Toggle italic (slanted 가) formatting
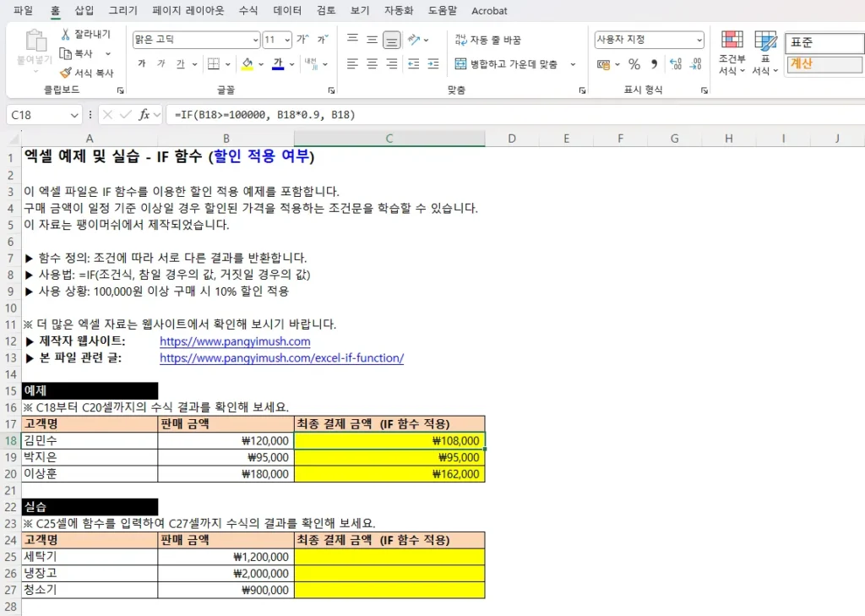This screenshot has width=865, height=616. coord(161,64)
